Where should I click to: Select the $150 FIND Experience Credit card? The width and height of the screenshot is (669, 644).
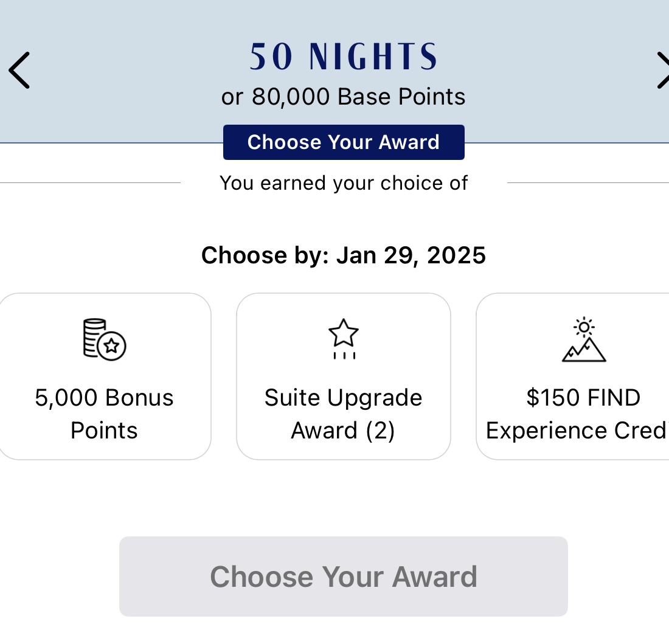pos(573,376)
